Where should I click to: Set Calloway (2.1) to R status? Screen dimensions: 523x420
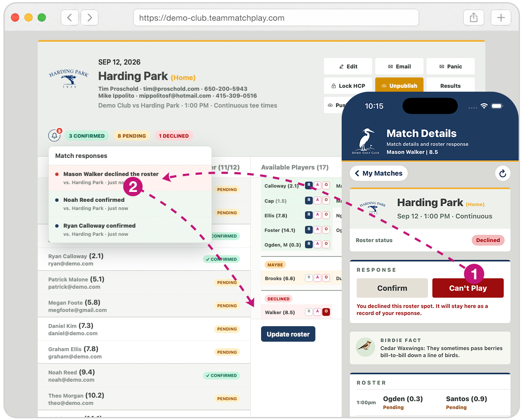[309, 185]
